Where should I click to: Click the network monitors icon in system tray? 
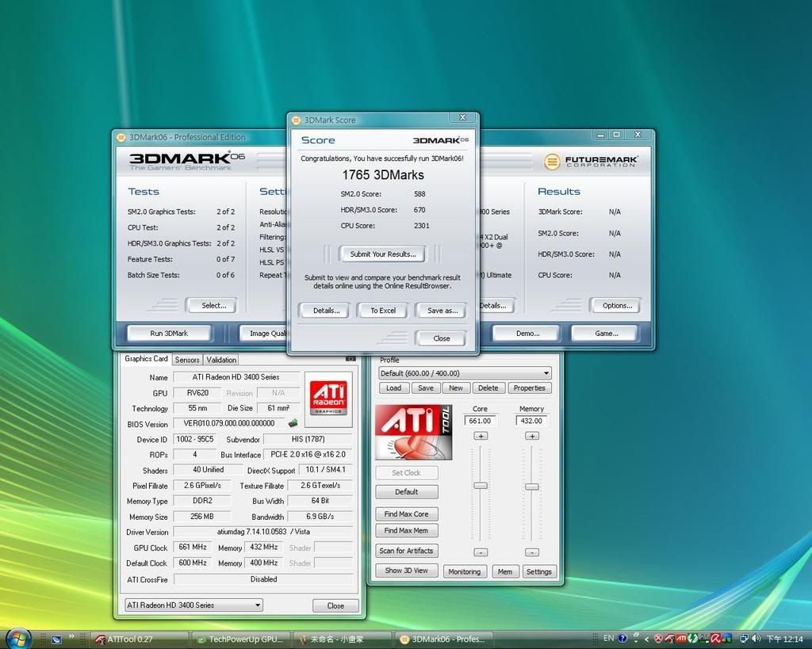(744, 639)
